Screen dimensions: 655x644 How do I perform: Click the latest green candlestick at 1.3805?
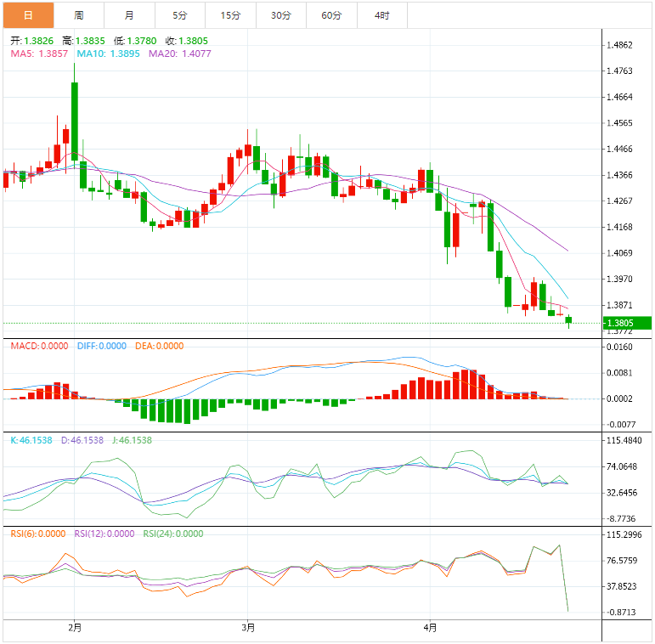pyautogui.click(x=568, y=320)
